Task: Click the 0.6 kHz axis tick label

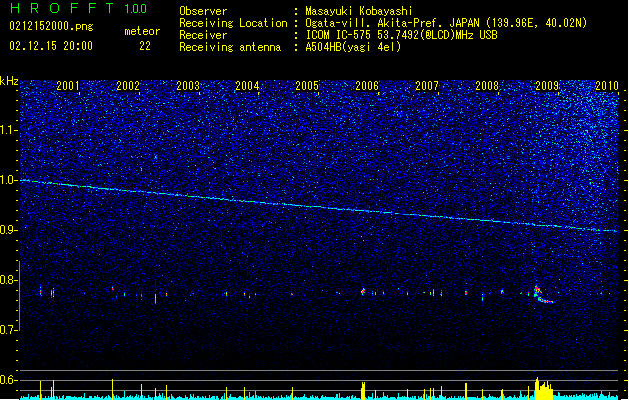Action: coord(9,380)
